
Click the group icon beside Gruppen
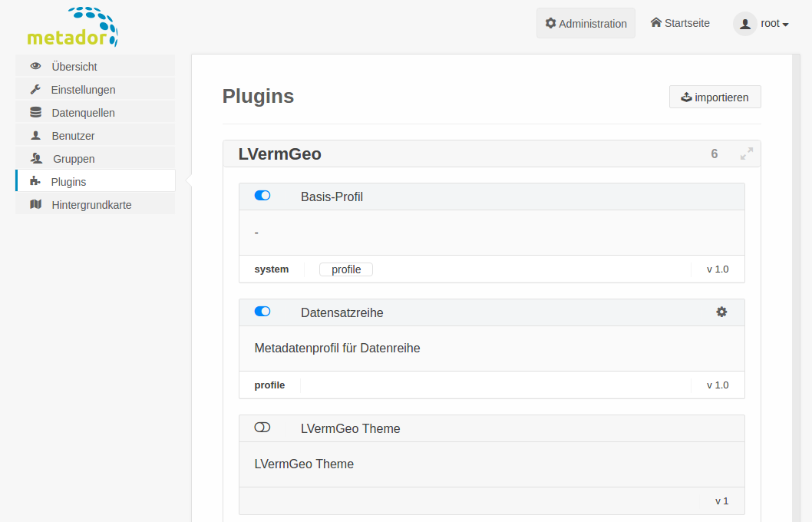36,158
